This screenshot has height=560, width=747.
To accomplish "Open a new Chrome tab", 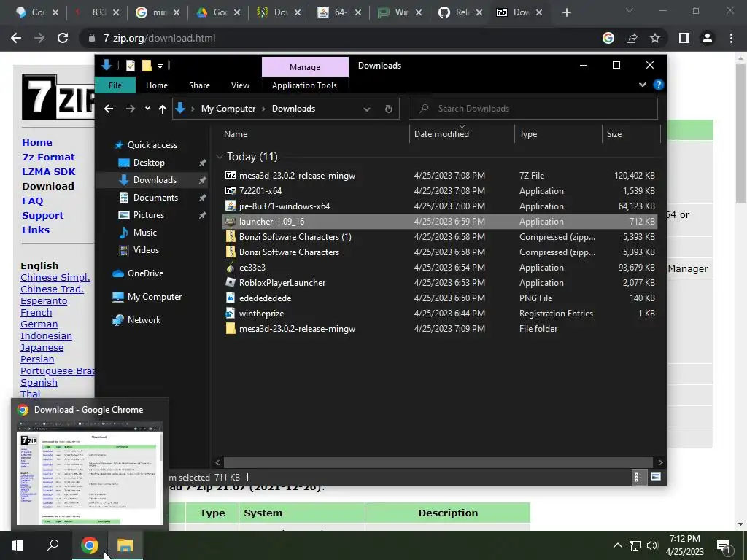I will (x=566, y=12).
